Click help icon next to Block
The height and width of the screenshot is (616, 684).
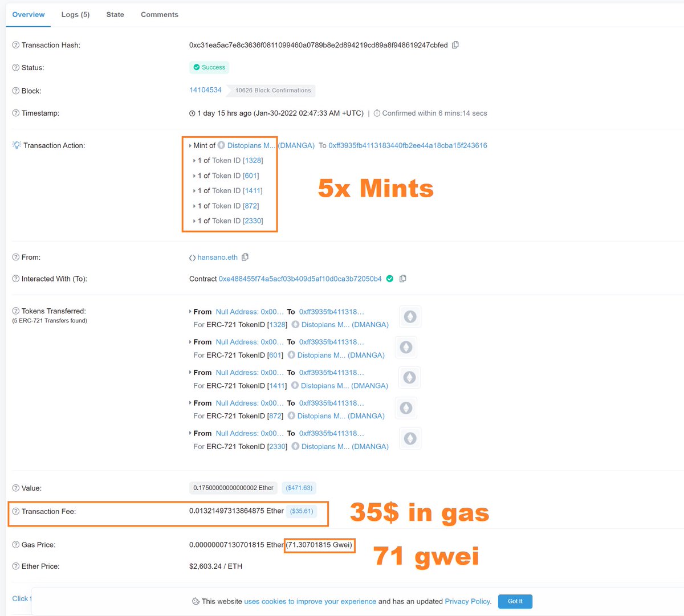coord(16,91)
